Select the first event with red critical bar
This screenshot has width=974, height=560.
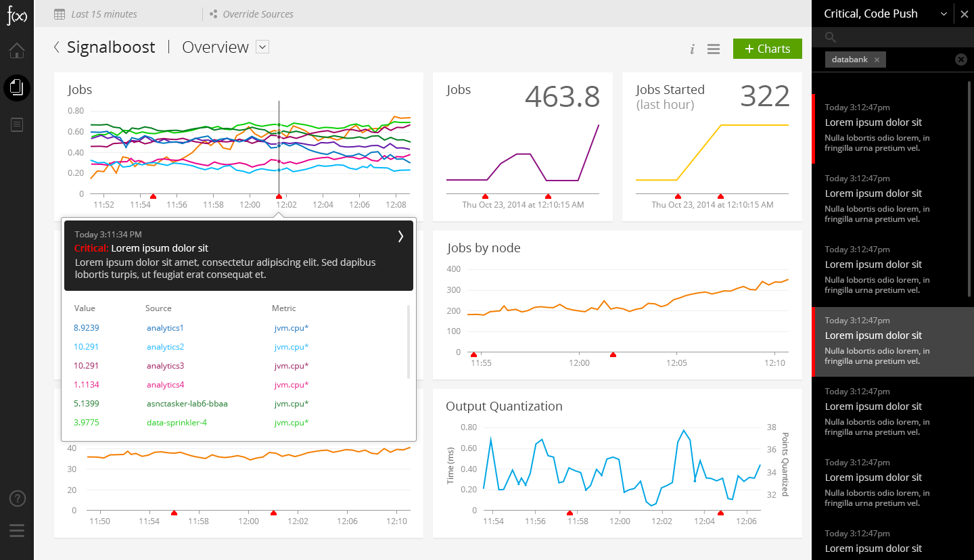[892, 129]
